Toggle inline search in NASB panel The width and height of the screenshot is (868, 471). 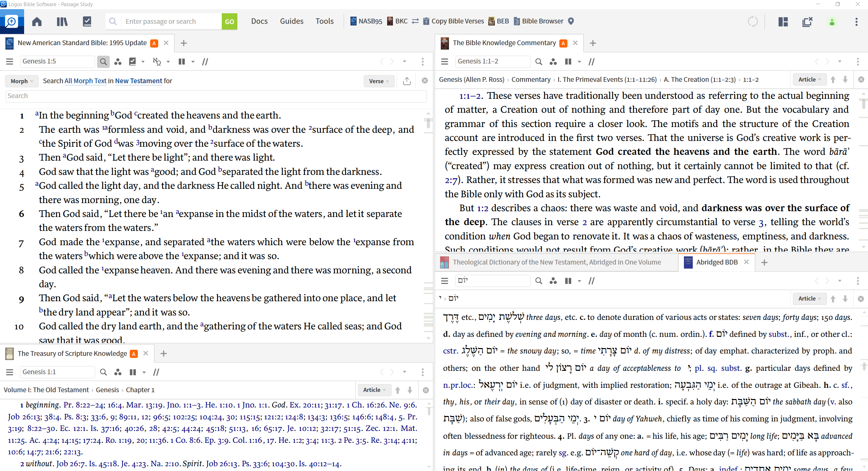click(103, 61)
